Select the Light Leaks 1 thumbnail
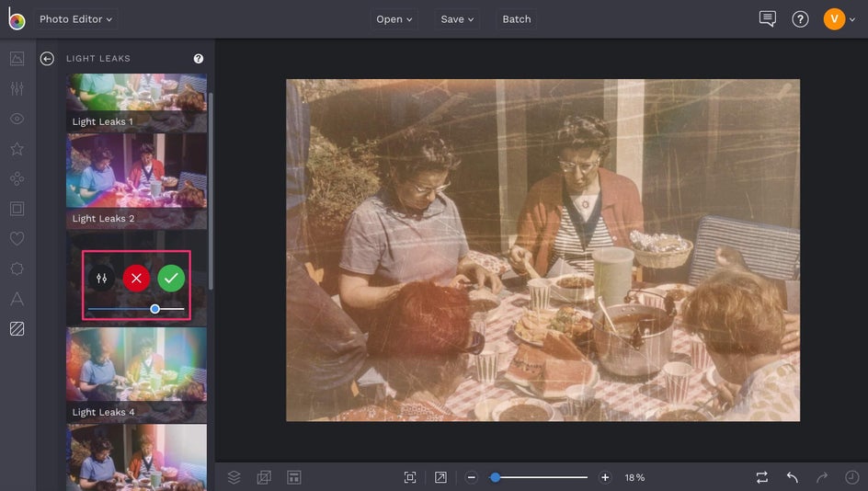The image size is (868, 491). pyautogui.click(x=137, y=103)
